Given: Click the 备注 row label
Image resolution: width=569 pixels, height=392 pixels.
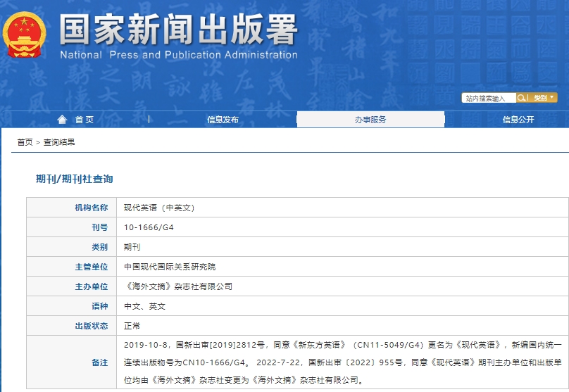Looking at the screenshot, I should pyautogui.click(x=99, y=362).
